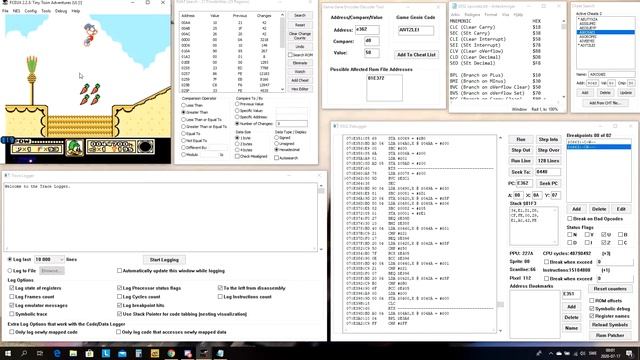Launch Google Chrome from the taskbar
This screenshot has height=360, width=640.
171,353
